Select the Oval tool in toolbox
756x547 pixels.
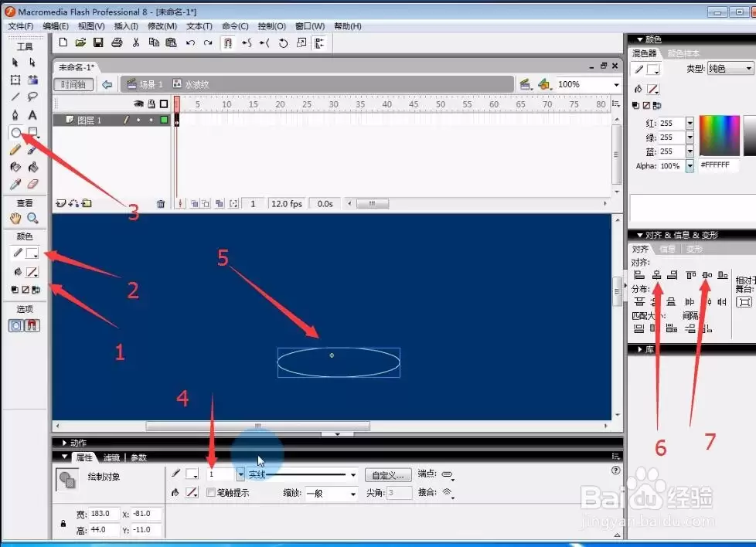coord(16,133)
